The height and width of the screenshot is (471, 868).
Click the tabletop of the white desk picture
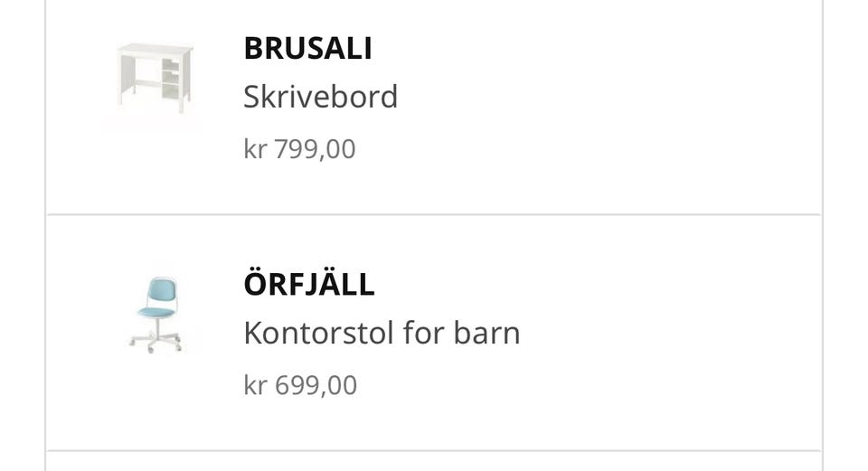pyautogui.click(x=155, y=50)
